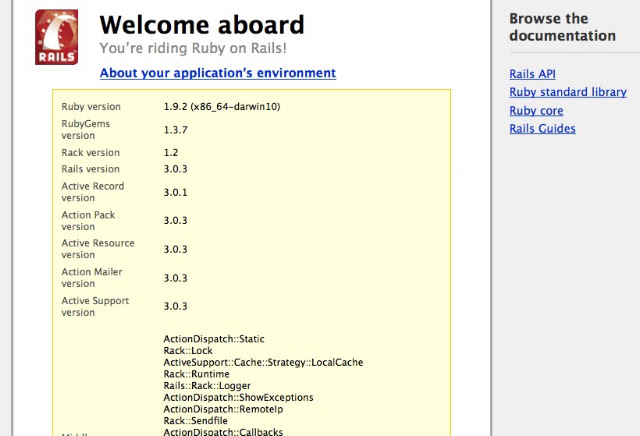Image resolution: width=640 pixels, height=436 pixels.
Task: Open the Rails Guides link
Action: [542, 129]
